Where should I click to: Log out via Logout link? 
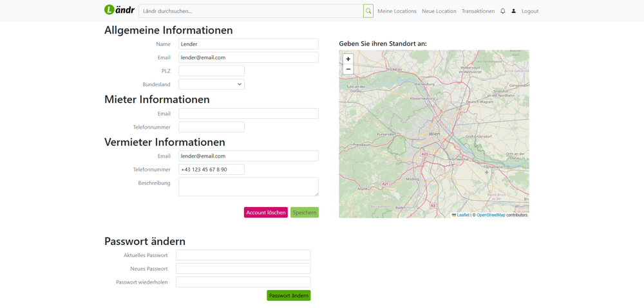click(530, 11)
